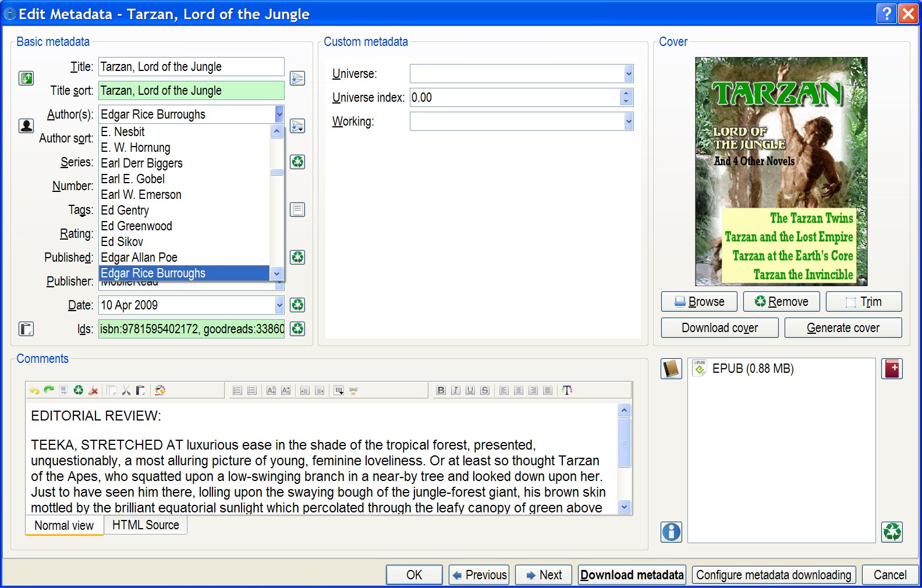Image resolution: width=922 pixels, height=588 pixels.
Task: Open the heading style dropdown in comments toolbar
Action: coord(339,390)
